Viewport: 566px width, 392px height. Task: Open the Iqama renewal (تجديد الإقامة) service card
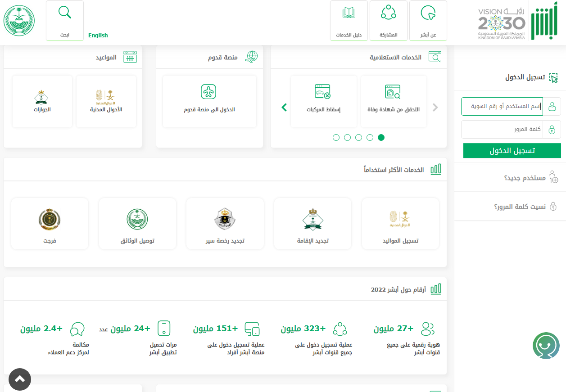coord(312,224)
